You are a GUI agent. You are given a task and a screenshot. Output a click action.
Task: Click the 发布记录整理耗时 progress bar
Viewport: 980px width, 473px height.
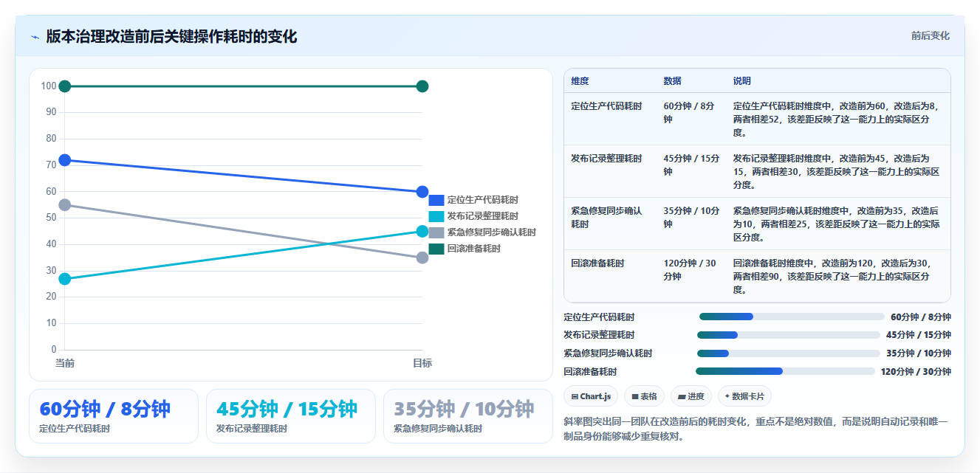click(788, 335)
